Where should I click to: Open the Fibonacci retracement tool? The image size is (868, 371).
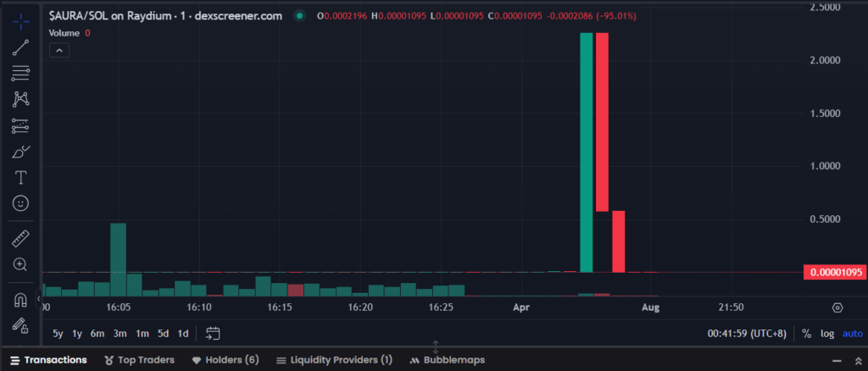20,73
